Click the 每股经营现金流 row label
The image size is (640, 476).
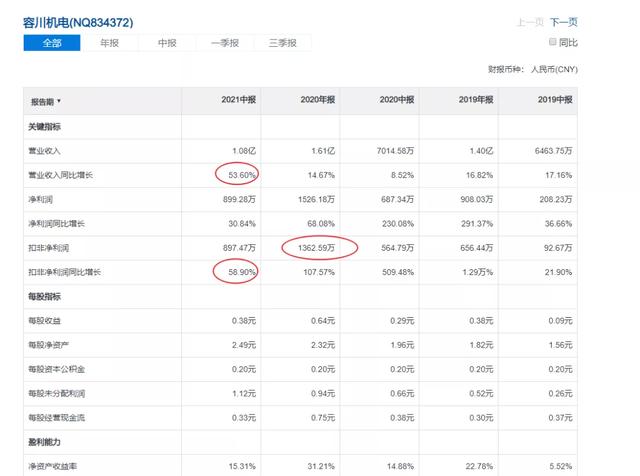click(56, 418)
